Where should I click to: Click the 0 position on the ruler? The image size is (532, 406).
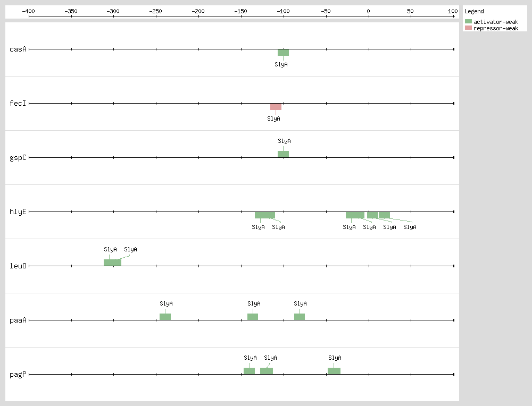click(x=369, y=11)
